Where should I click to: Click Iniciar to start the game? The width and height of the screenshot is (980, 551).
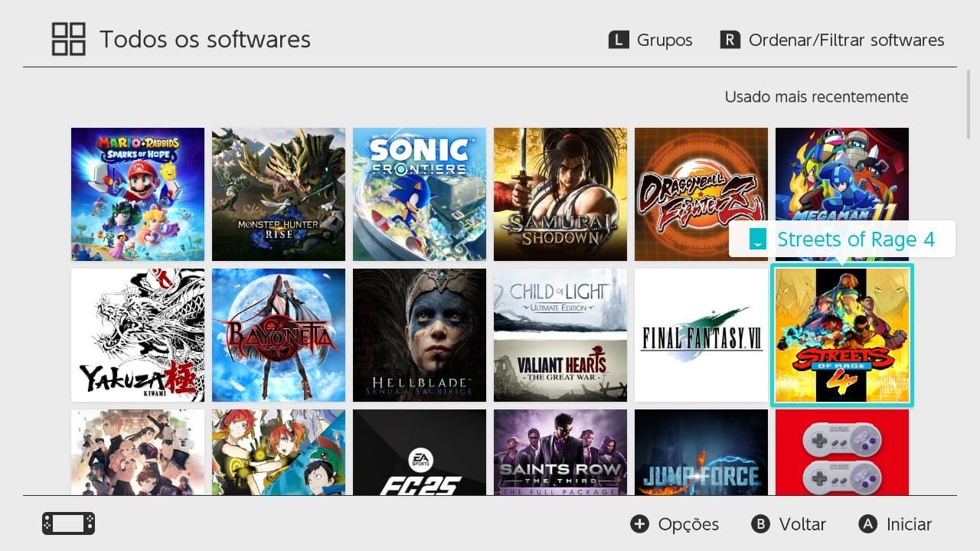895,524
